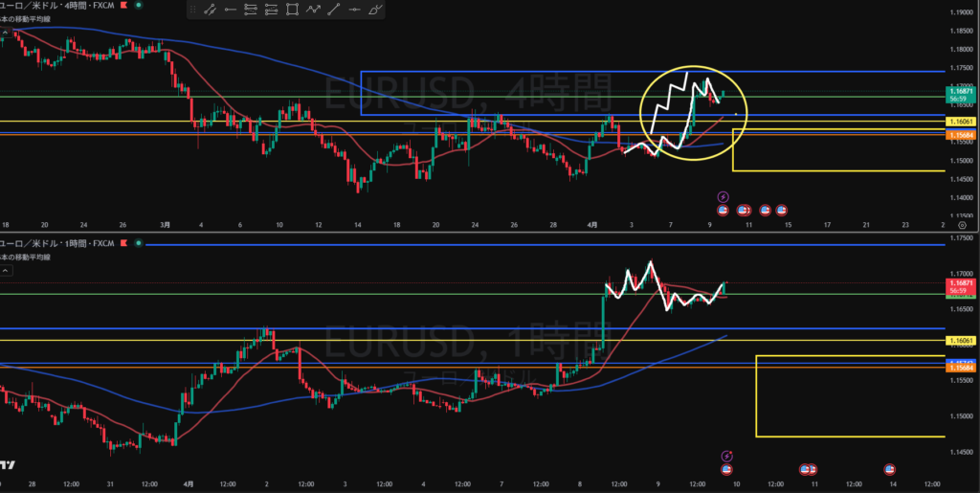
Task: Click the 1.16061 yellow price label on upper chart
Action: 960,122
